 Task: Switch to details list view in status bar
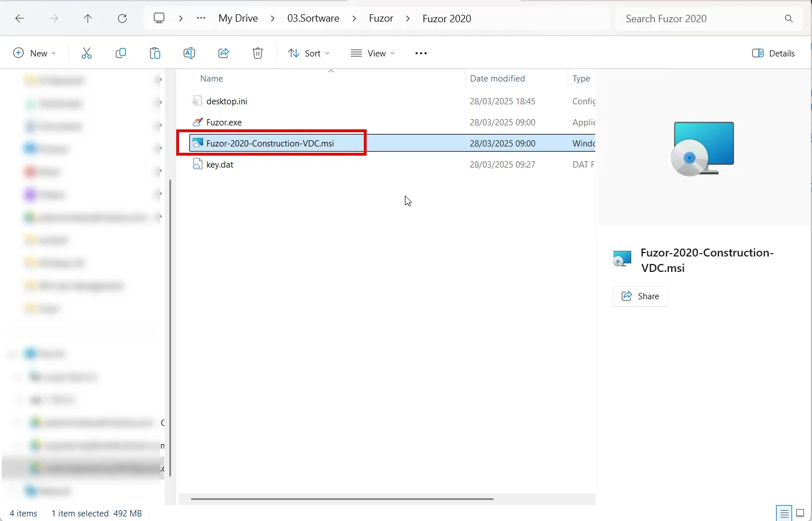click(784, 513)
